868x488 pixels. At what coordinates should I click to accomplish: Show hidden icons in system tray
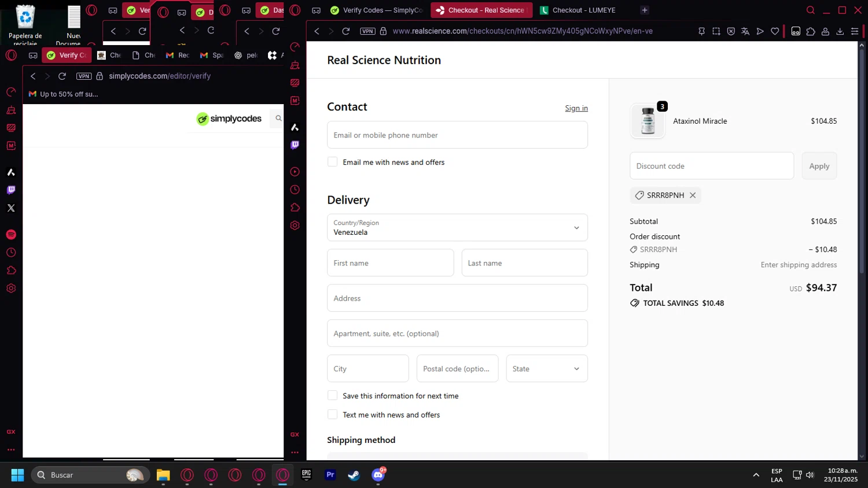click(756, 475)
